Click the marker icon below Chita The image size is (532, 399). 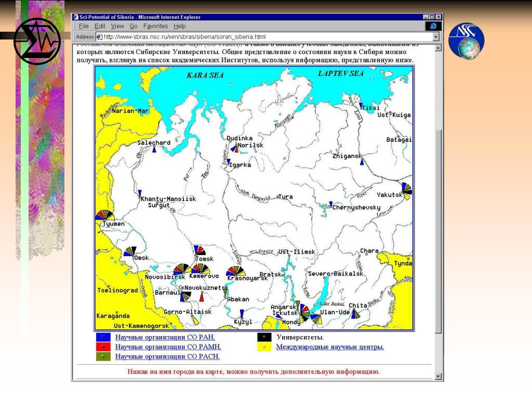click(x=355, y=314)
